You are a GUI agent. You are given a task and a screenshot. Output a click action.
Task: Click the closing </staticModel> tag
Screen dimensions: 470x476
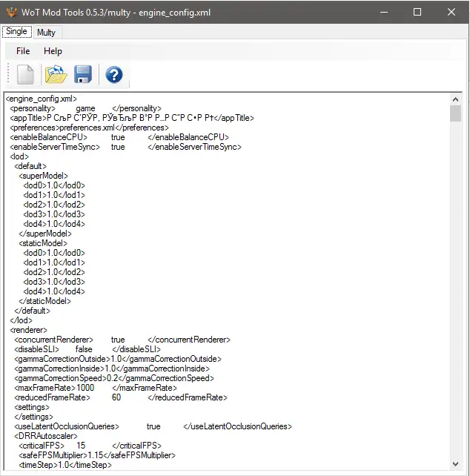(x=45, y=301)
